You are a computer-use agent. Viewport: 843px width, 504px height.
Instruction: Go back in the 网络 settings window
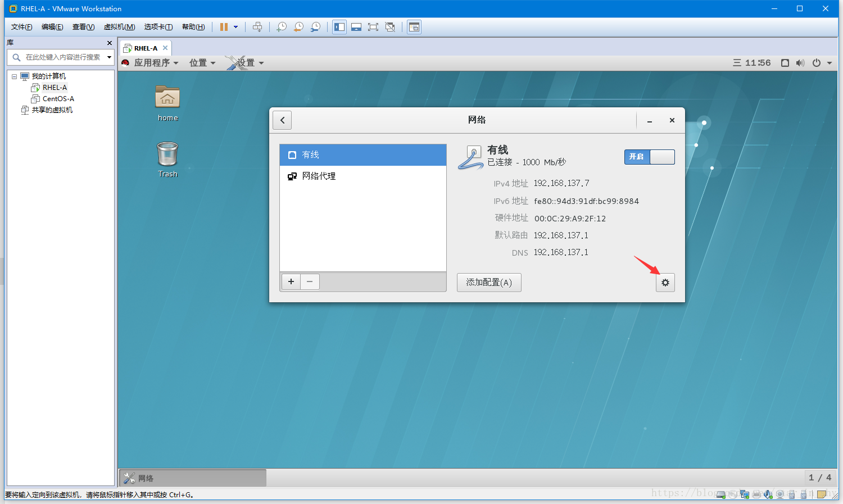point(282,120)
